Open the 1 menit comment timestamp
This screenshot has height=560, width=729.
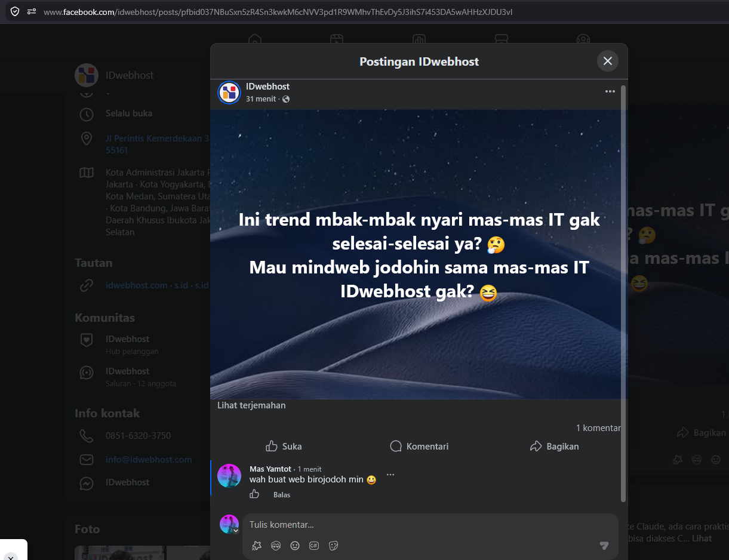(x=310, y=469)
